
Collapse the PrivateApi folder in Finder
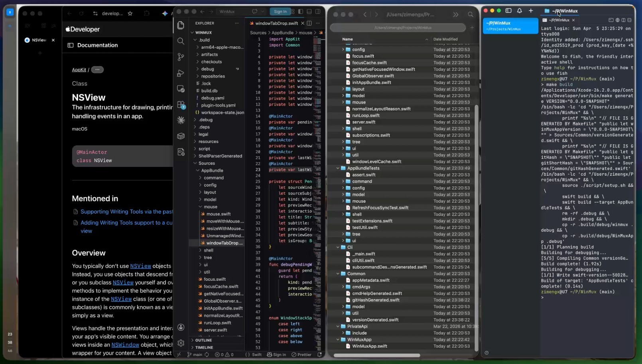pyautogui.click(x=338, y=326)
